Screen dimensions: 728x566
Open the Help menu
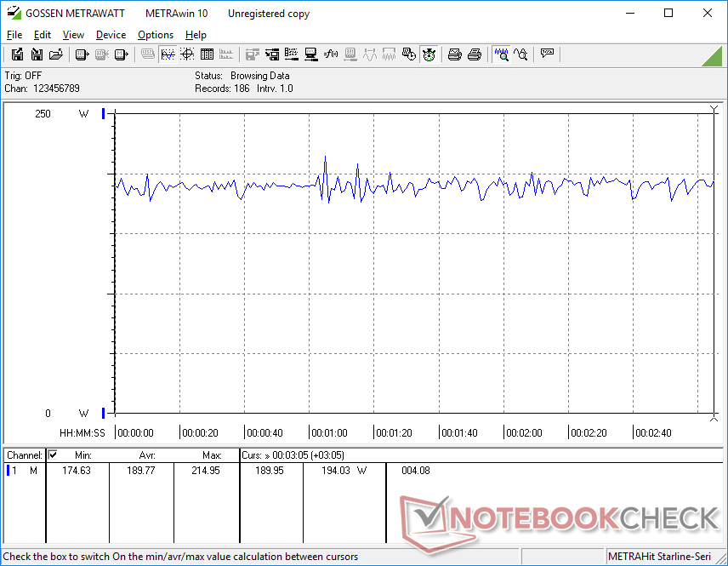[196, 35]
